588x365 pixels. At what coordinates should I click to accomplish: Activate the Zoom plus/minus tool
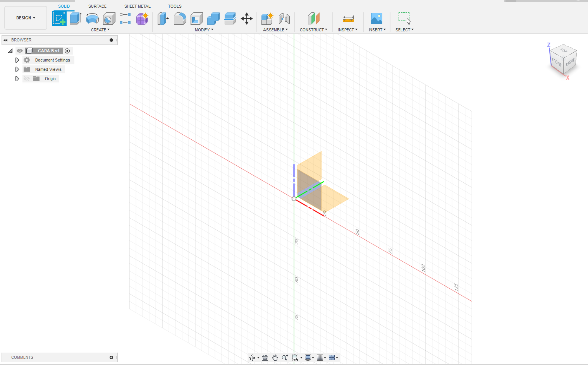point(285,358)
